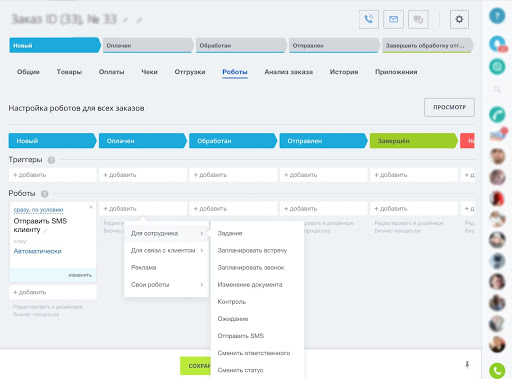Add another robot below SMS card in Новый
This screenshot has width=512, height=379.
(x=52, y=292)
